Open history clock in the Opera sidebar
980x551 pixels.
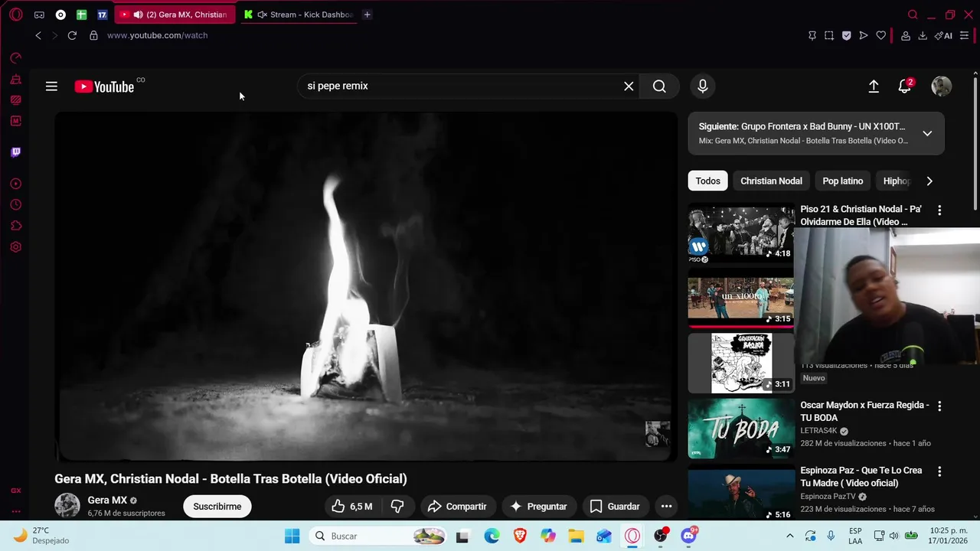[16, 205]
